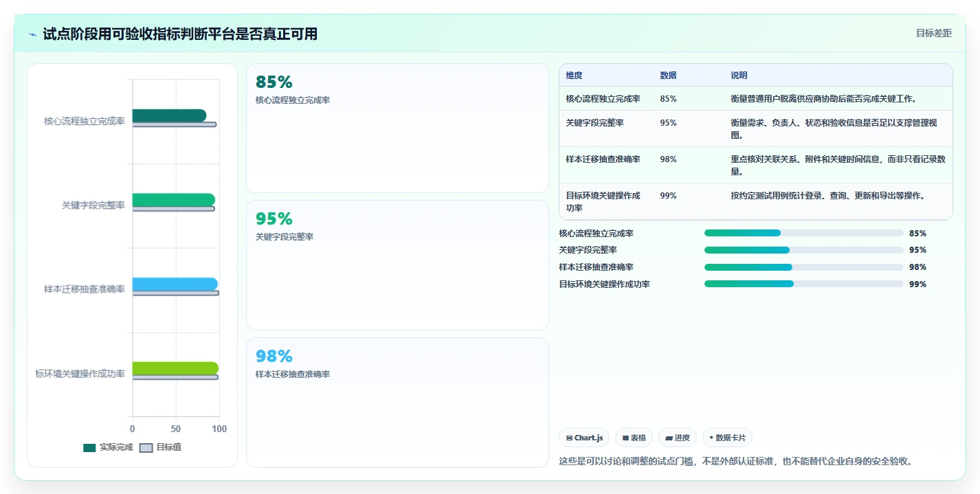Click progress list label 关键字段完整率

click(588, 250)
